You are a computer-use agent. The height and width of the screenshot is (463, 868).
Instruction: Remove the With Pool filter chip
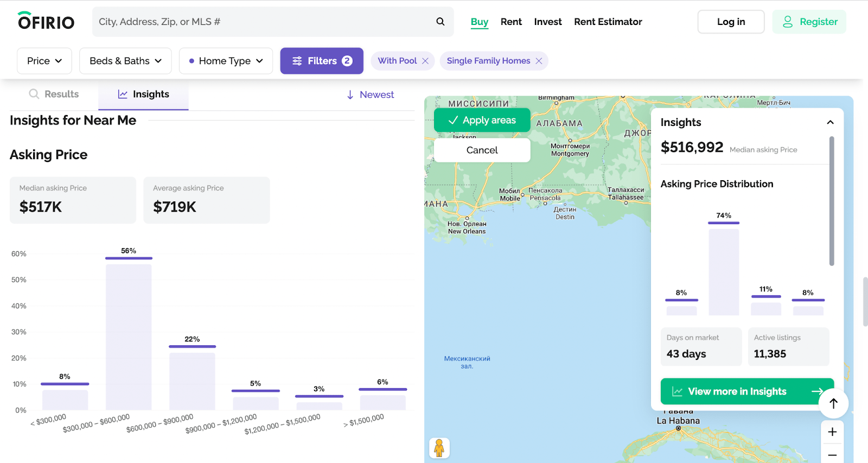tap(425, 61)
